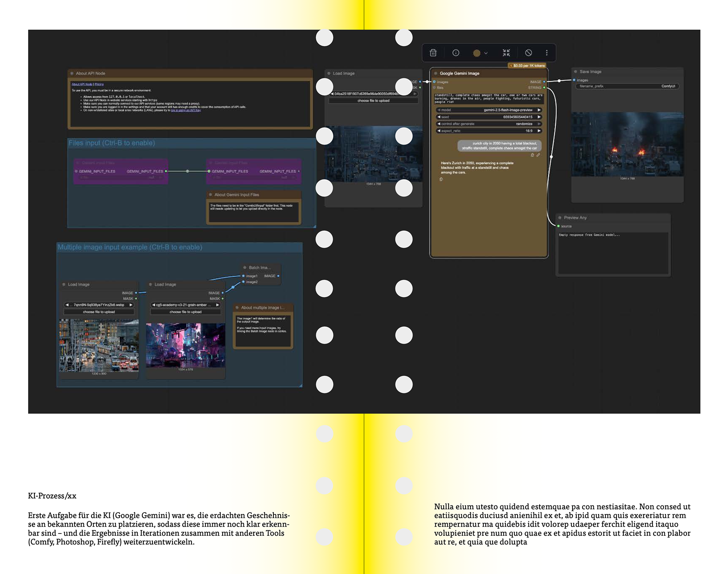Toggle collapse dot on Google Gemini Image node
This screenshot has width=728, height=574.
pyautogui.click(x=436, y=73)
